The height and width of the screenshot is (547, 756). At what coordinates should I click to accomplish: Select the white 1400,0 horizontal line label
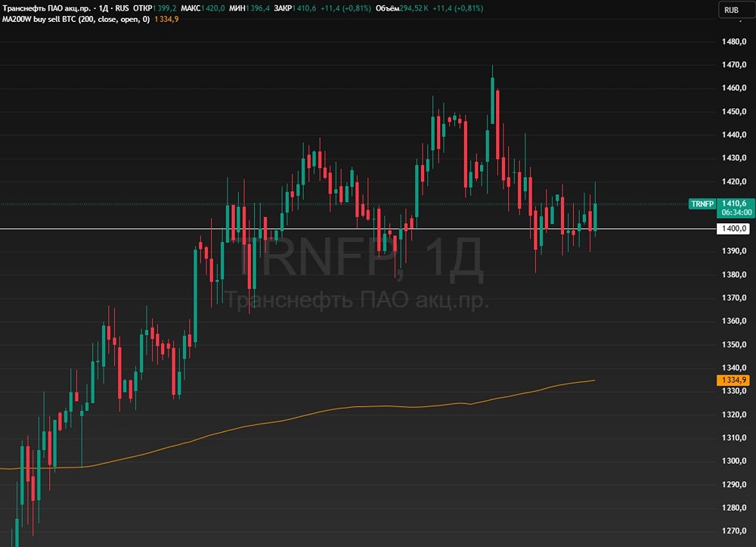pyautogui.click(x=733, y=228)
